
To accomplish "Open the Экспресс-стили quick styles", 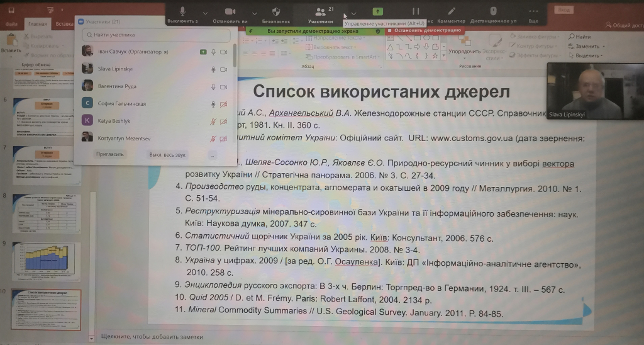I will pos(494,48).
